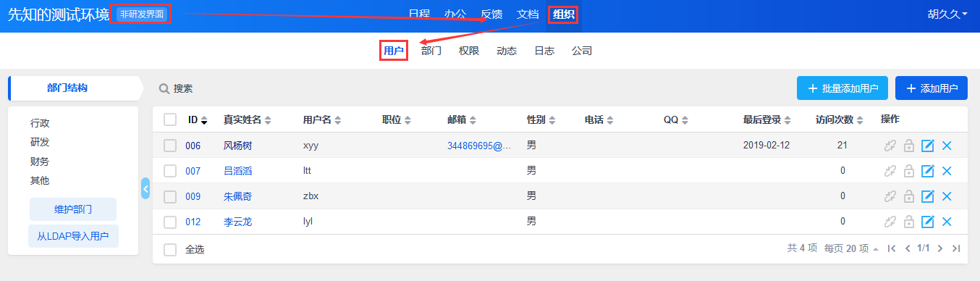Screen dimensions: 980x281
Task: Switch to the 动态 sub-tab
Action: coord(507,51)
